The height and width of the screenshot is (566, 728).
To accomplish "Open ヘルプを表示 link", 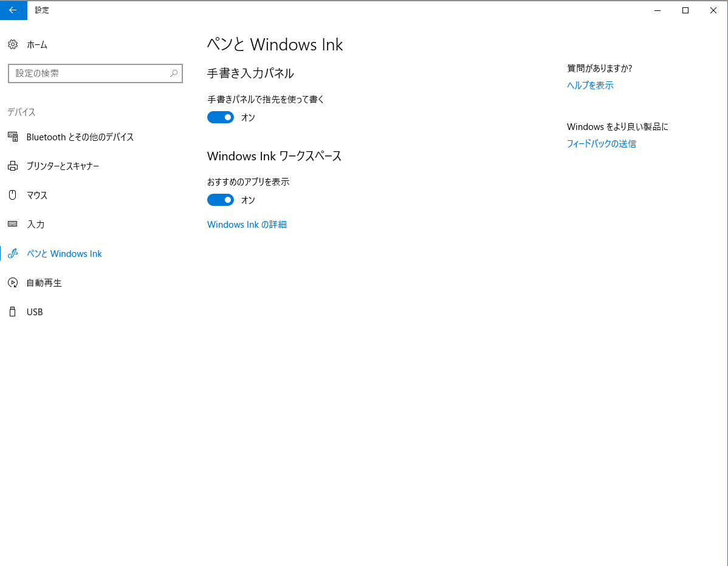I will 590,86.
